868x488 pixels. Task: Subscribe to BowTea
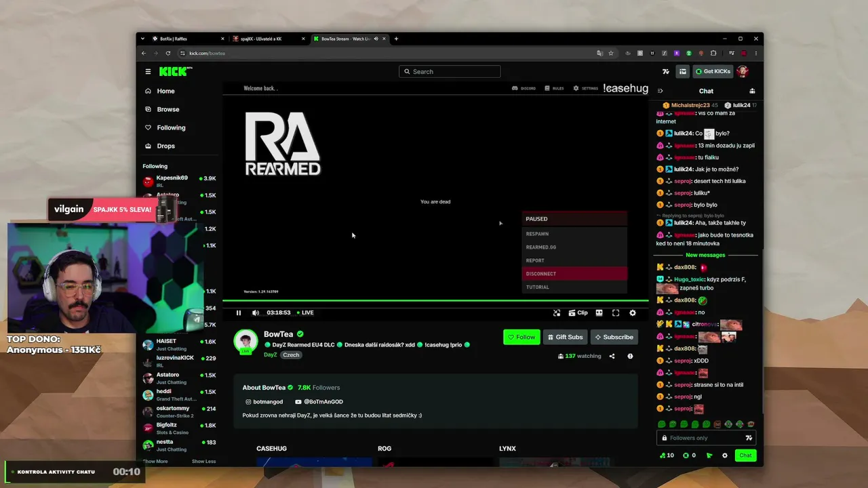pyautogui.click(x=614, y=337)
